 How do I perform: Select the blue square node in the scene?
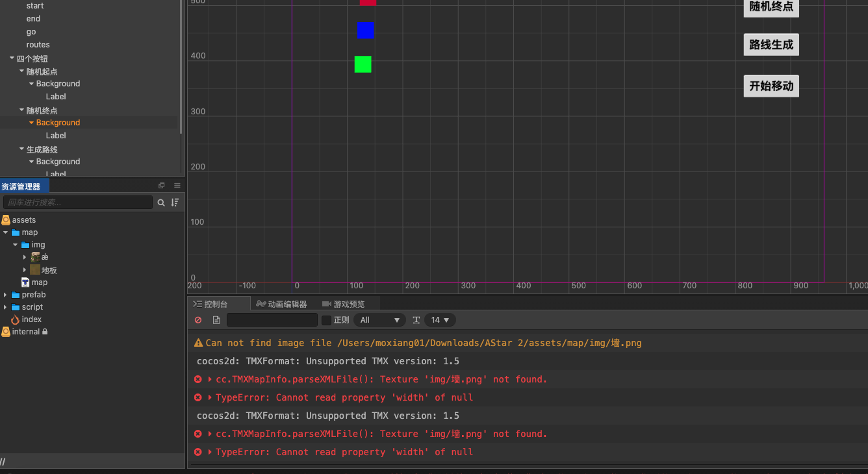click(x=365, y=30)
